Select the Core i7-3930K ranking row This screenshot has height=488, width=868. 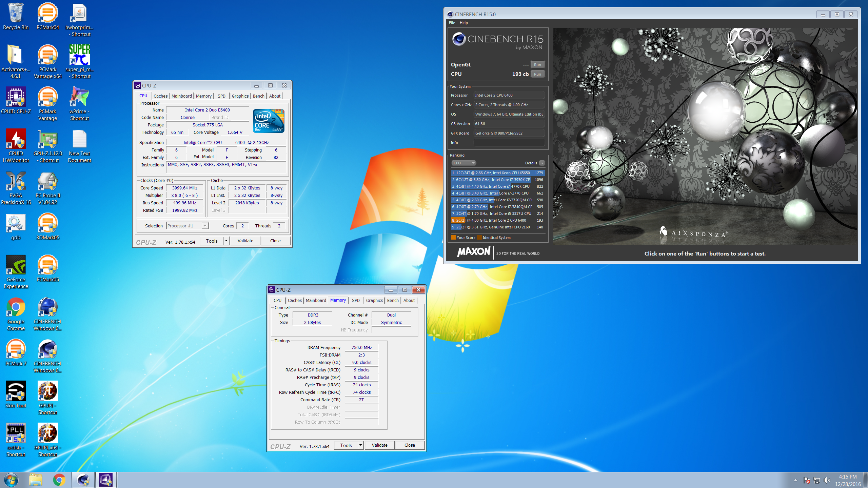(x=497, y=180)
